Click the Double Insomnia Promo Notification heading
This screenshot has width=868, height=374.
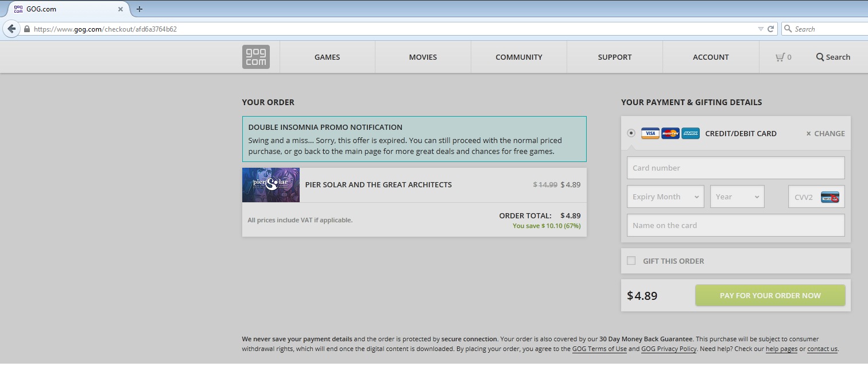325,127
